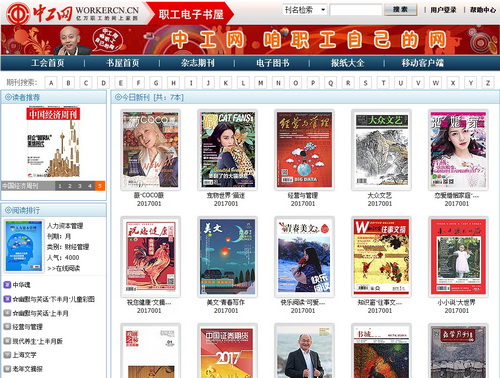Click the search text input field
The image size is (500, 378).
(356, 10)
